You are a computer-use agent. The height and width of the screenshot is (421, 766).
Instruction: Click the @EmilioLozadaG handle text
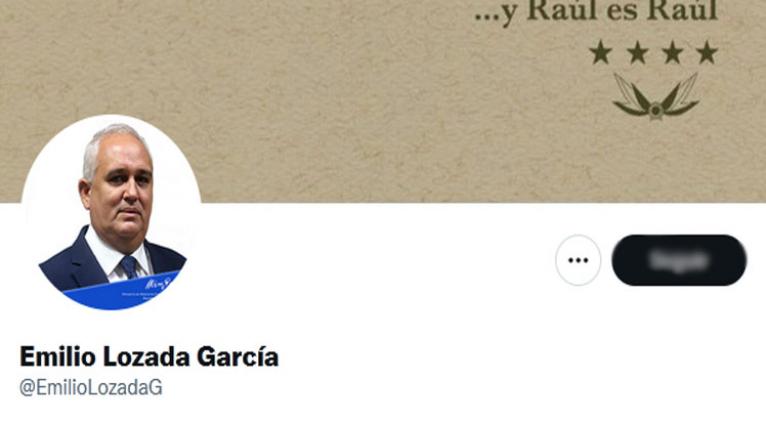point(91,388)
